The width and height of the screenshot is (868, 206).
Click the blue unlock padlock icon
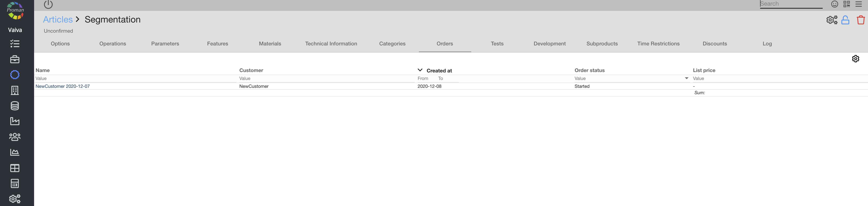click(845, 20)
